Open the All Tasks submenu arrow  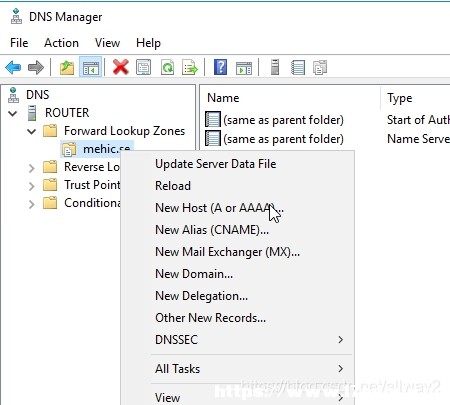click(340, 369)
